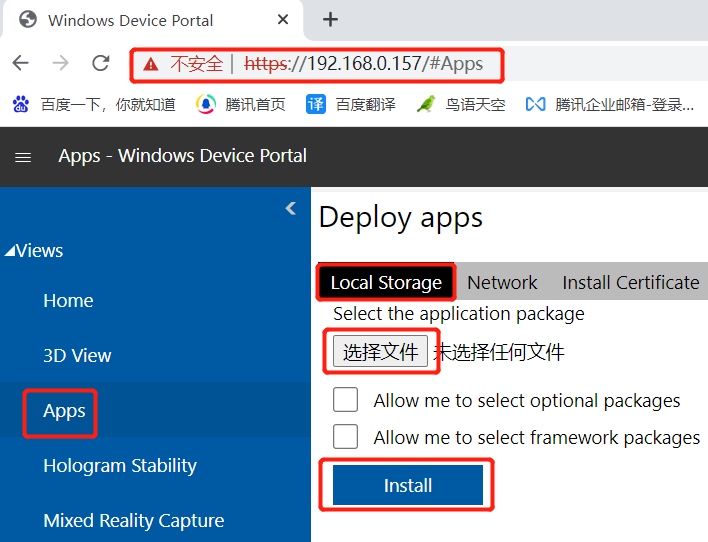The width and height of the screenshot is (708, 542).
Task: Close the Windows Device Portal tab
Action: point(283,19)
